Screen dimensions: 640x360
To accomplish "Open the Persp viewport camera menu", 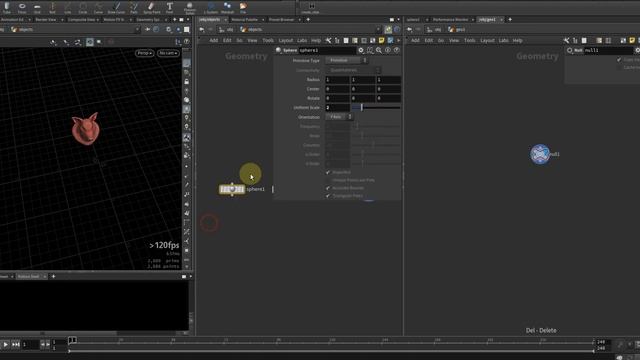I will click(144, 53).
